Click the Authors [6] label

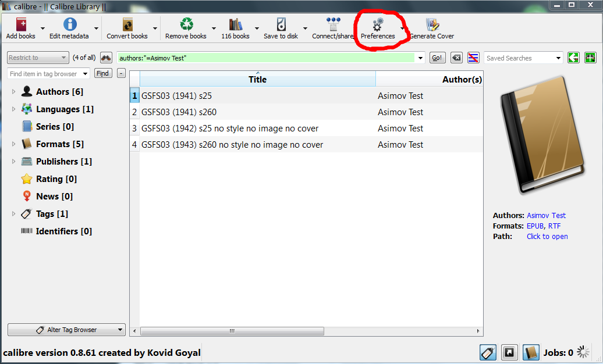point(59,92)
